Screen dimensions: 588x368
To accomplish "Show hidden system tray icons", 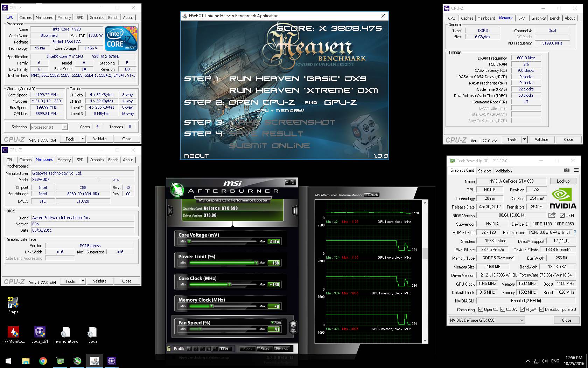I will click(528, 361).
